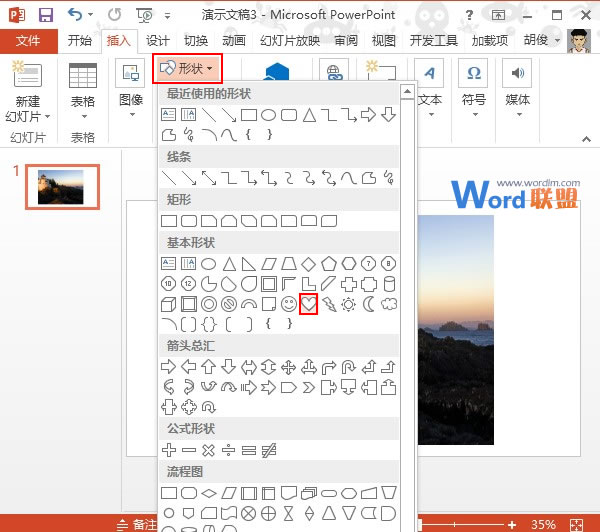Switch to the Animations (动画) tab
Viewport: 600px width, 532px height.
click(234, 41)
